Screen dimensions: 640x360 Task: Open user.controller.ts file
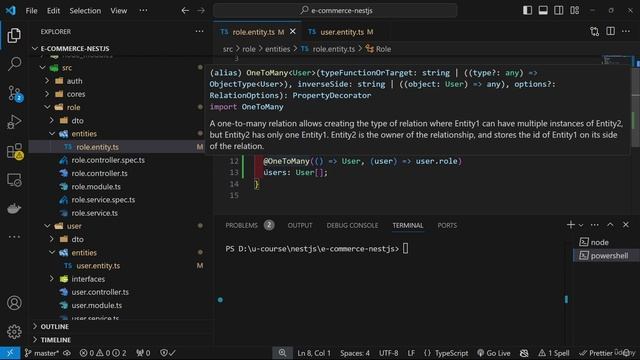(100, 292)
